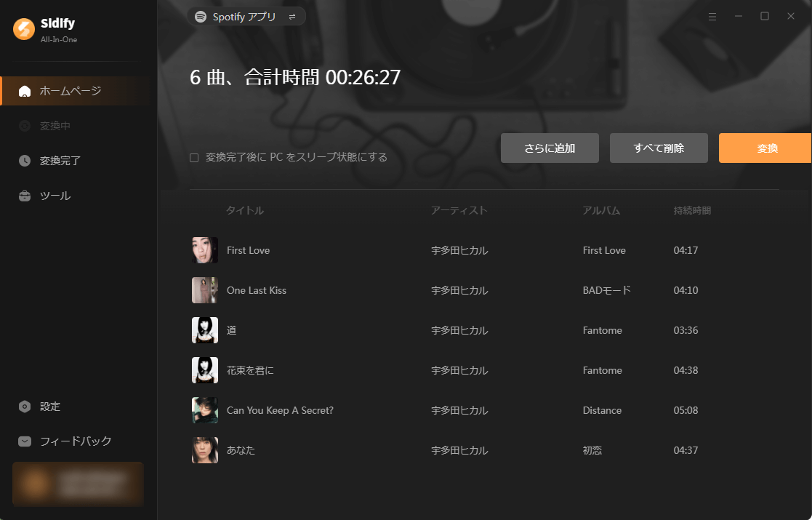Screen dimensions: 812x520
Task: Click the 6 曲、合計時間 00:26:27 summary
Action: click(295, 77)
